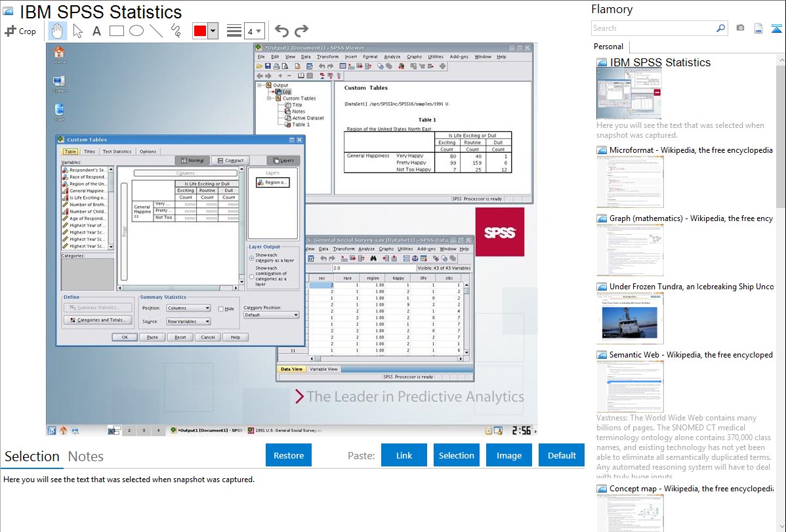Click the Normal view toggle in Custom Tables
Image resolution: width=786 pixels, height=532 pixels.
[192, 161]
